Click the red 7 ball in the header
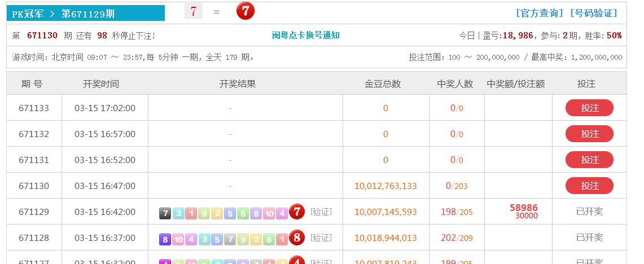 point(245,11)
